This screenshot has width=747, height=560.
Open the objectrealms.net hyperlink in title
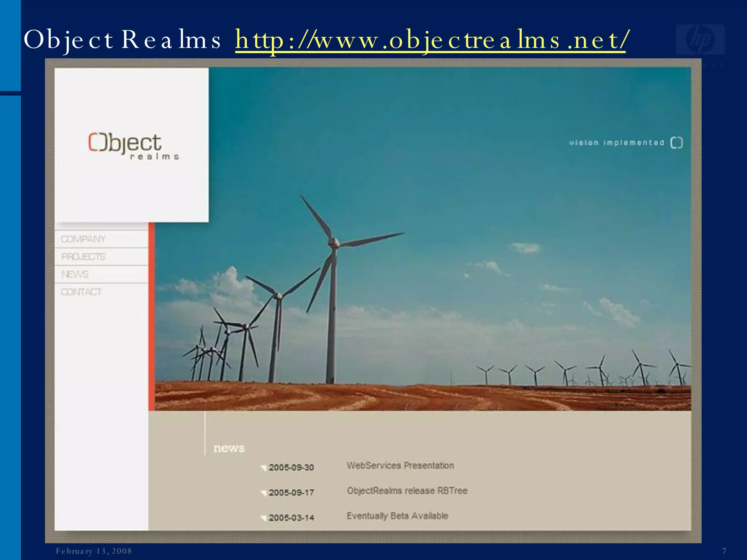coord(430,40)
